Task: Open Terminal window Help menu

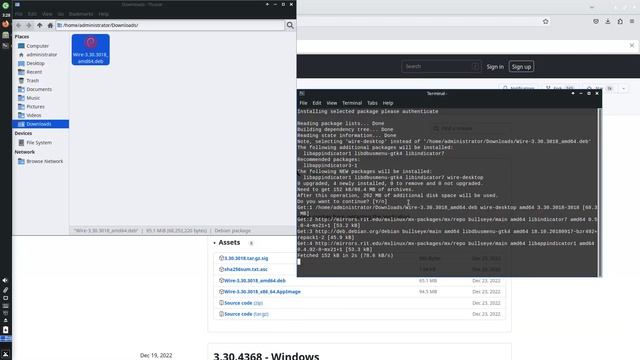Action: coord(388,103)
